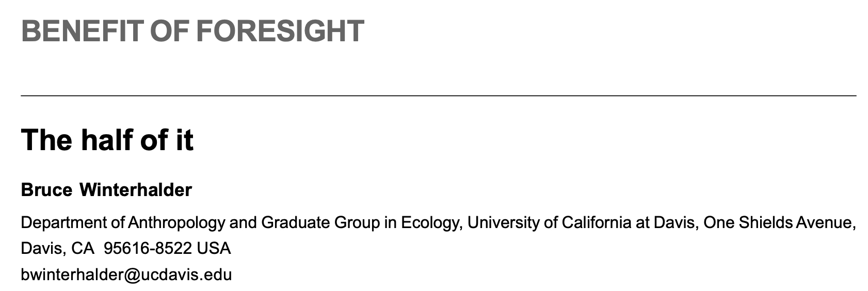Image resolution: width=868 pixels, height=291 pixels.
Task: Click the Davis, CA city text
Action: pos(57,249)
